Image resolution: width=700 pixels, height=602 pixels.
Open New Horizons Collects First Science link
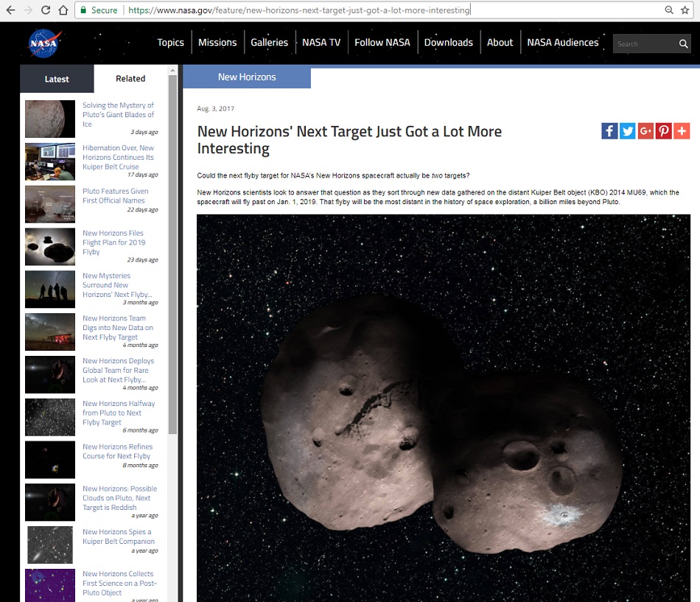(119, 583)
